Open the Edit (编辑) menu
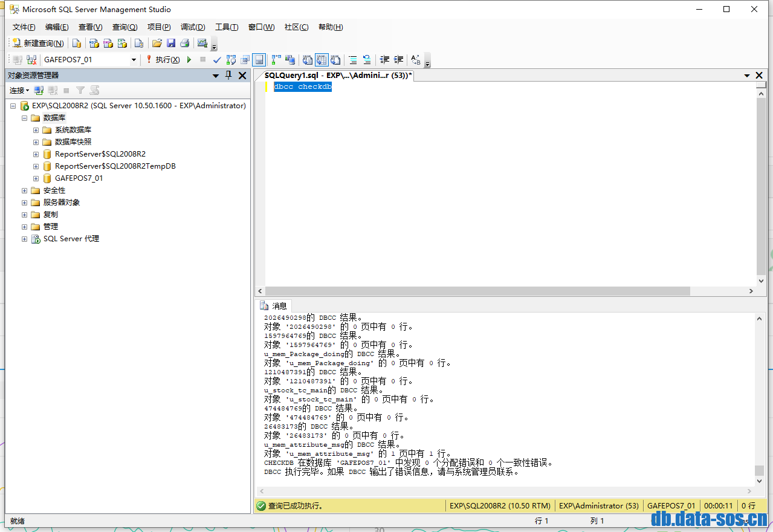 point(57,27)
